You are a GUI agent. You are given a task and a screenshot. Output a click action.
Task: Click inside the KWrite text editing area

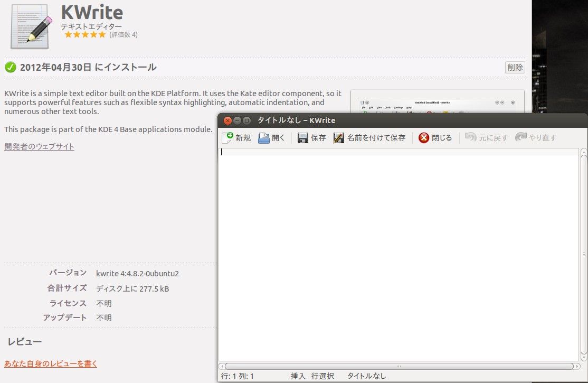tap(399, 255)
